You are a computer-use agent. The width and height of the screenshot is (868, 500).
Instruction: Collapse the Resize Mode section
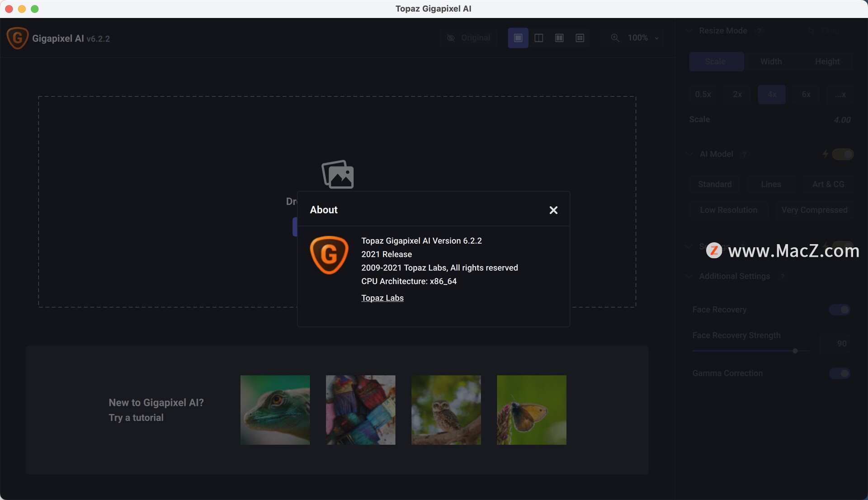[x=689, y=31]
